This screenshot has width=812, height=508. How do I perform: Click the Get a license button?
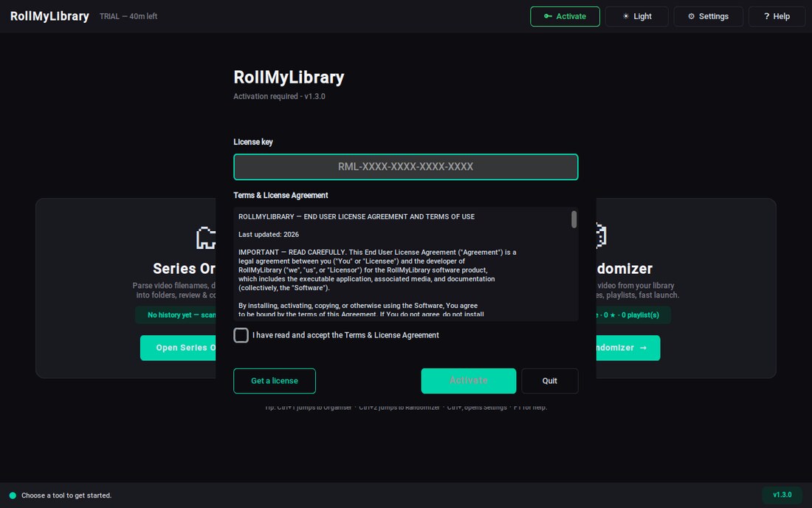tap(275, 380)
